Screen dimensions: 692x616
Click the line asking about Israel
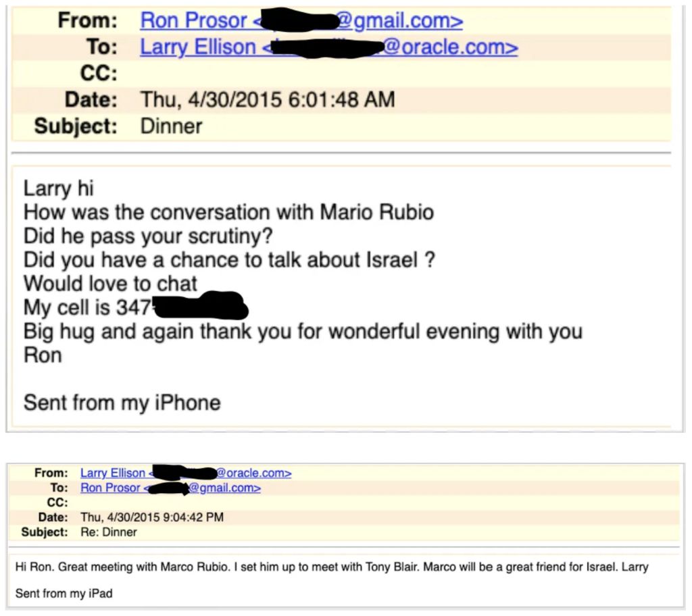point(230,260)
